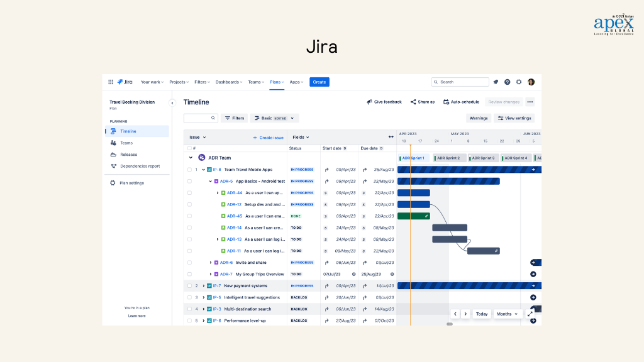
Task: Expand the ADR-13 story row
Action: pos(217,239)
